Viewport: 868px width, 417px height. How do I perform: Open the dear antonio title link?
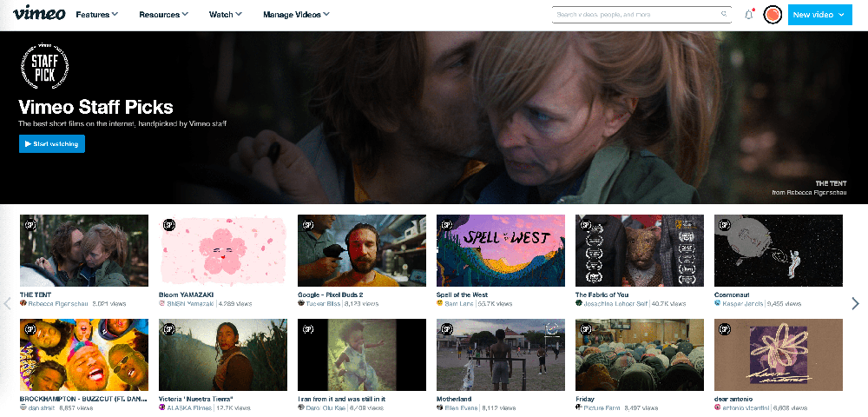click(x=733, y=399)
